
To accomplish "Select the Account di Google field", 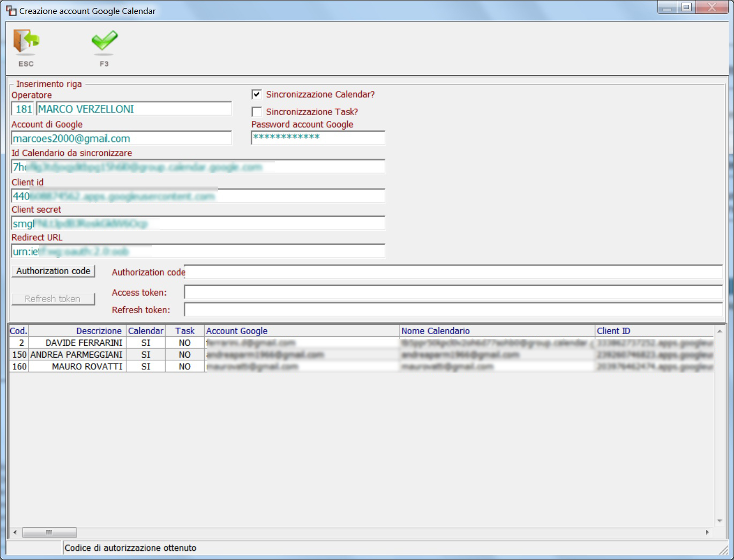I will [122, 139].
